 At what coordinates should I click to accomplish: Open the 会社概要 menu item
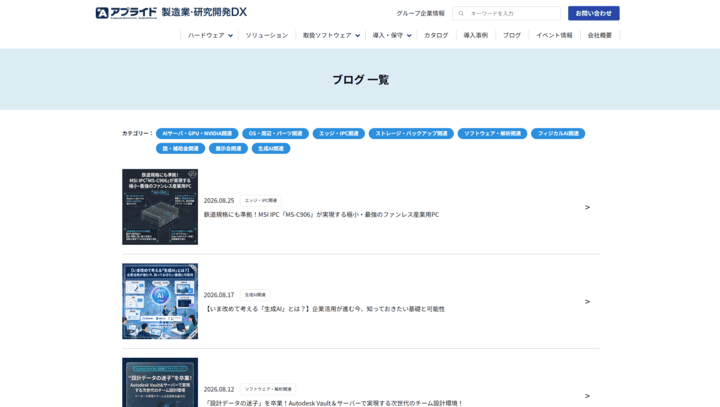[599, 35]
